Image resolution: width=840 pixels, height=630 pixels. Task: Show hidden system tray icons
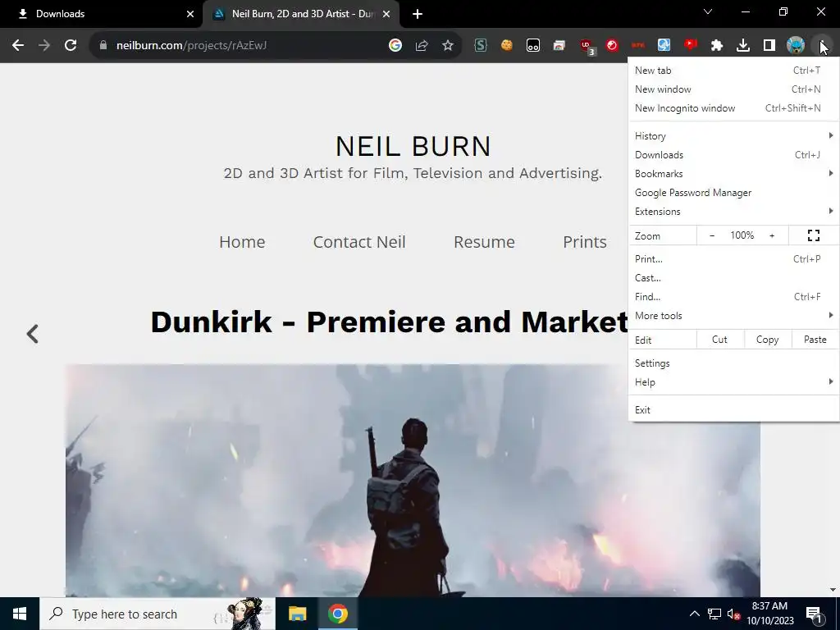click(694, 614)
